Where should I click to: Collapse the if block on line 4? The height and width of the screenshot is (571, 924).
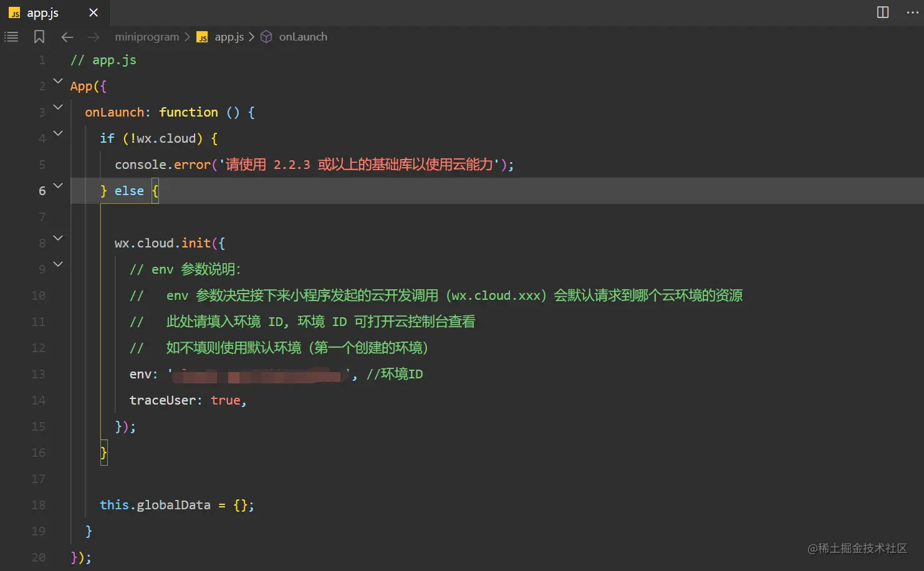pyautogui.click(x=58, y=133)
